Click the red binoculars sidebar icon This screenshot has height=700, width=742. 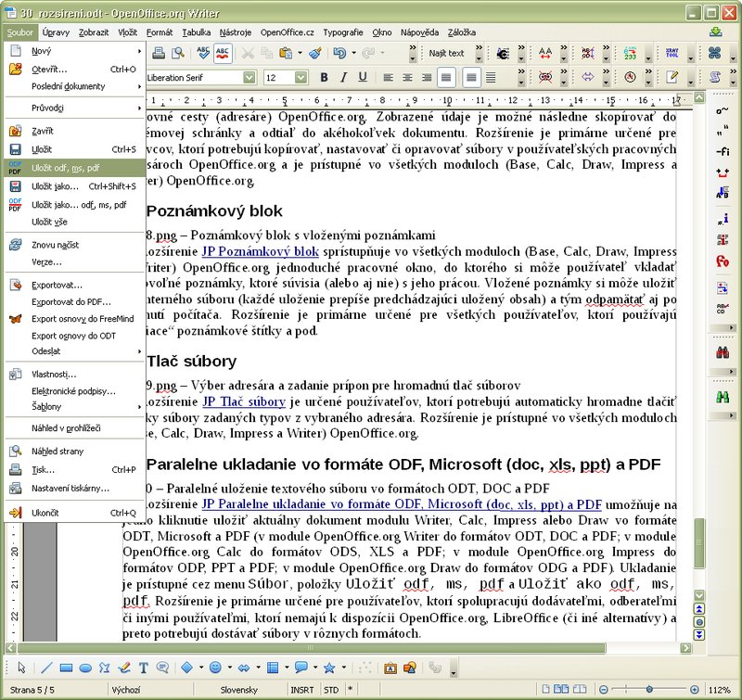(x=723, y=352)
